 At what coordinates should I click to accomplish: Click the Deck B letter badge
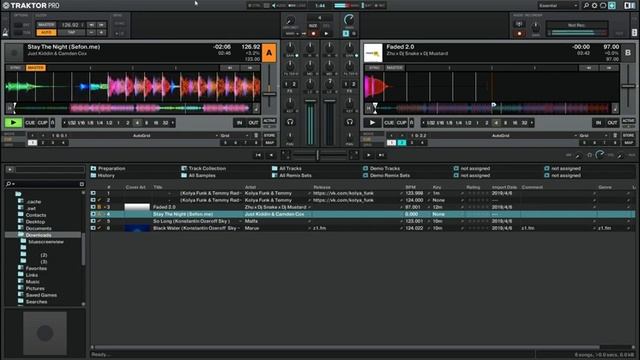coord(628,53)
